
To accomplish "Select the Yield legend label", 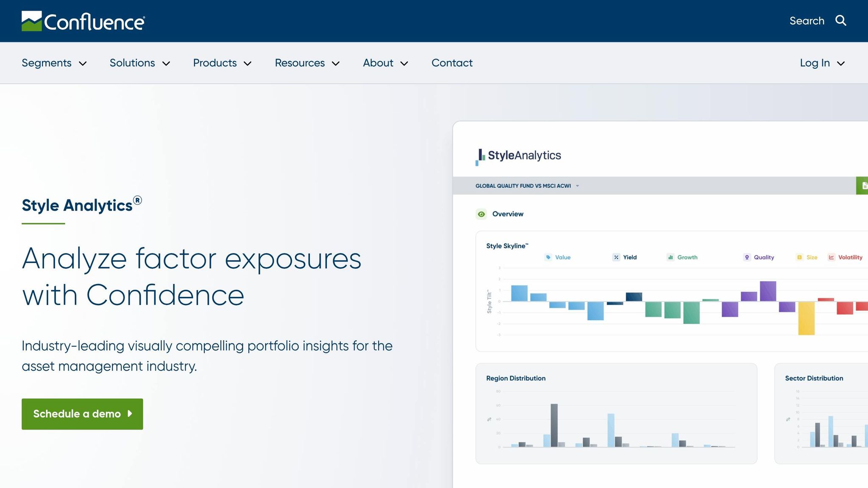I will (630, 258).
